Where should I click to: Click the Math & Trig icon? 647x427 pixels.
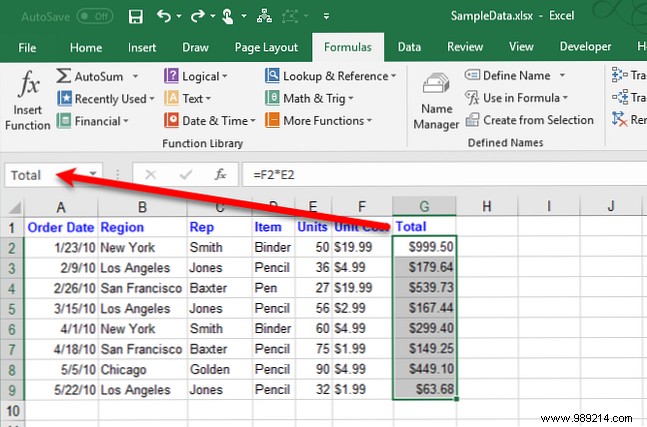click(x=272, y=98)
